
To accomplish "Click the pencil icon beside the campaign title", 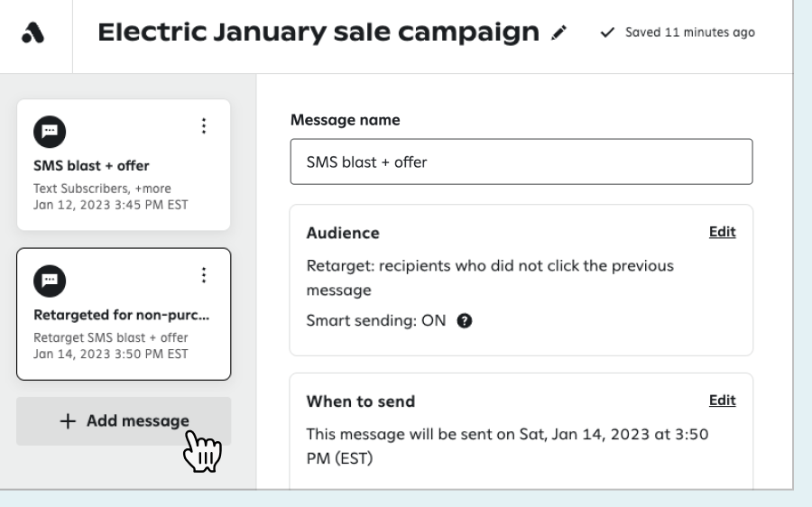I will tap(560, 33).
